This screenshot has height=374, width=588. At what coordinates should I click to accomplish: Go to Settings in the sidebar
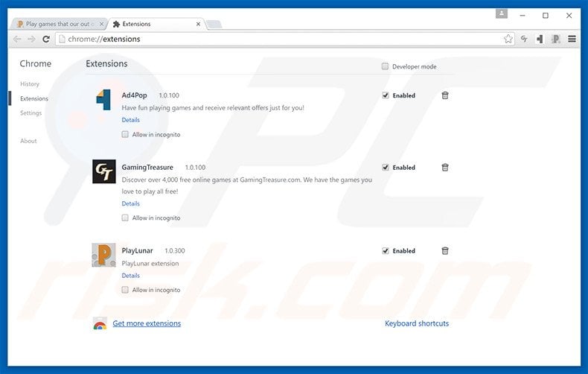click(x=31, y=113)
